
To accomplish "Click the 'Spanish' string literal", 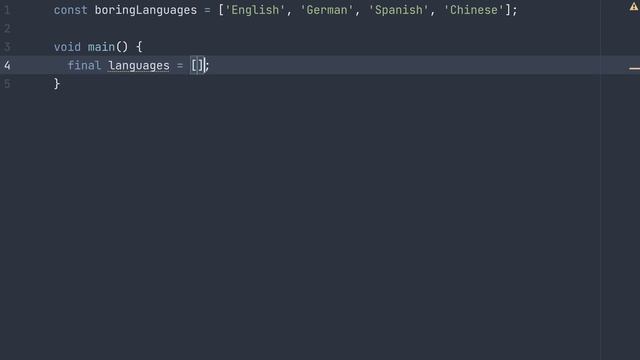I will (x=399, y=10).
